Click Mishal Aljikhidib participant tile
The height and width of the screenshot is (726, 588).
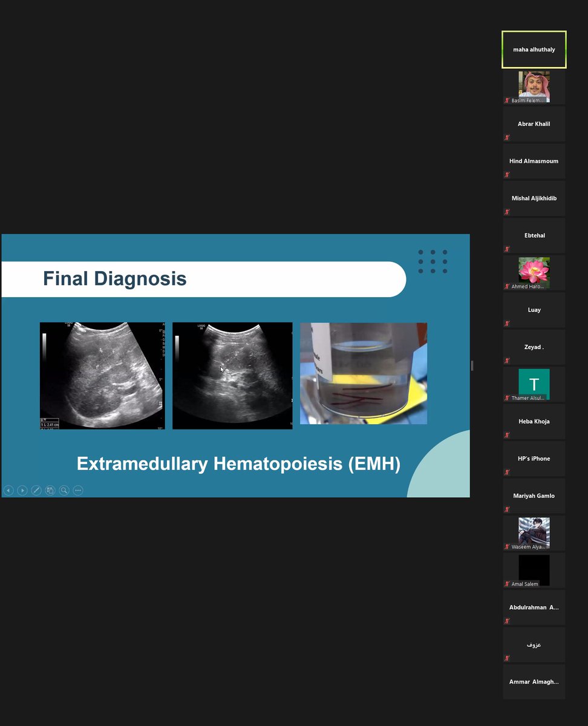pyautogui.click(x=534, y=198)
